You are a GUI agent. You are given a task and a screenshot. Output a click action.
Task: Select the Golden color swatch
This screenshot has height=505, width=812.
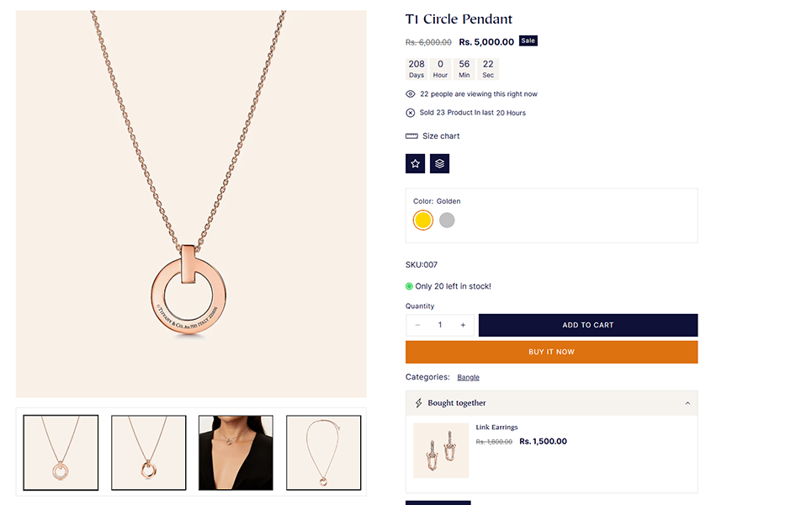click(x=423, y=221)
